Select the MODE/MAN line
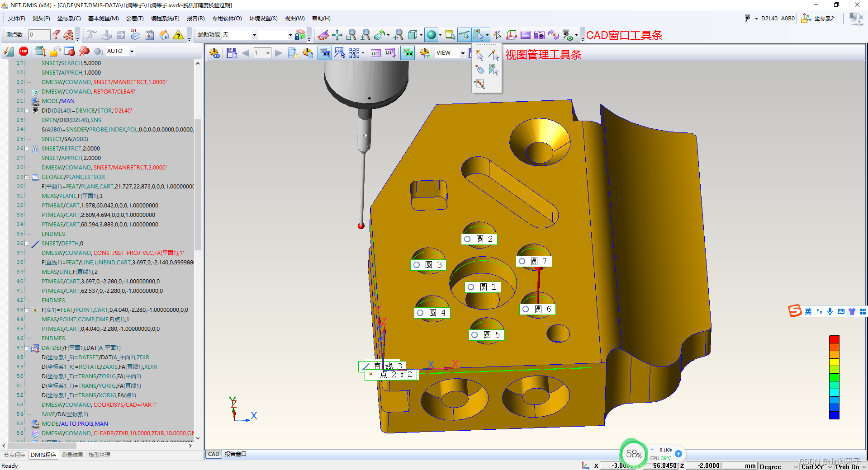 58,101
